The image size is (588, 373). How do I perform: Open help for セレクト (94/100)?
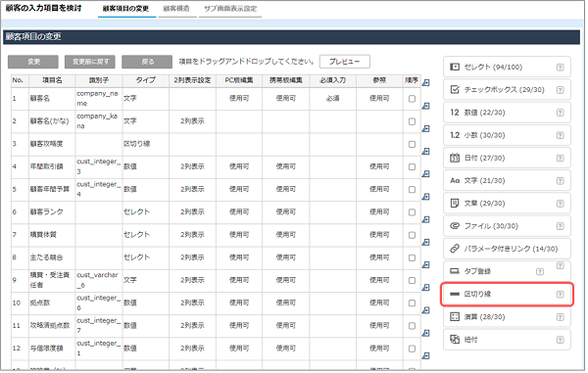coord(560,68)
